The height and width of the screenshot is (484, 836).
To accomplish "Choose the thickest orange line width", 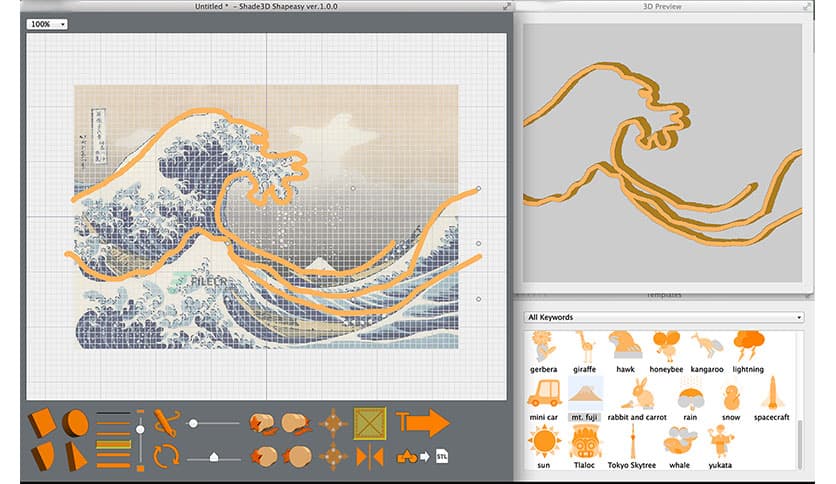I will tap(113, 465).
